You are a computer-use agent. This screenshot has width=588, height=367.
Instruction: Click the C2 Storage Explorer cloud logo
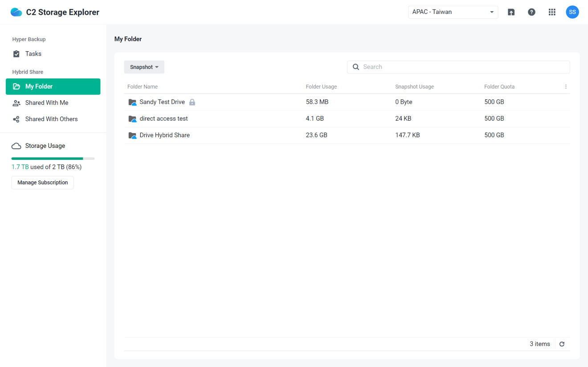[16, 12]
